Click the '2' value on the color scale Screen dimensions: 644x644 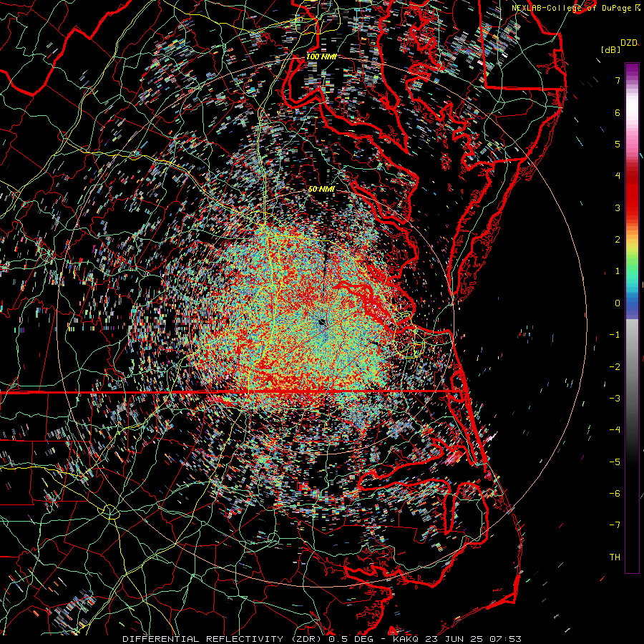coord(618,240)
